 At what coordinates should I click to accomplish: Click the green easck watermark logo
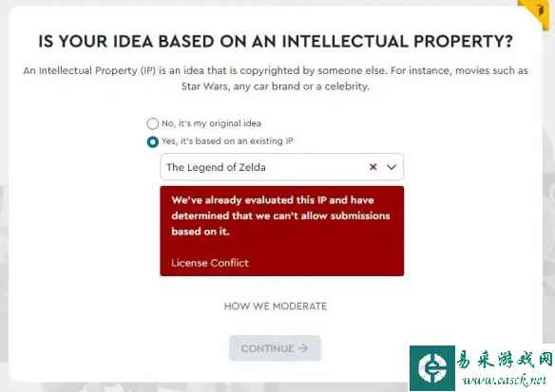tap(432, 368)
